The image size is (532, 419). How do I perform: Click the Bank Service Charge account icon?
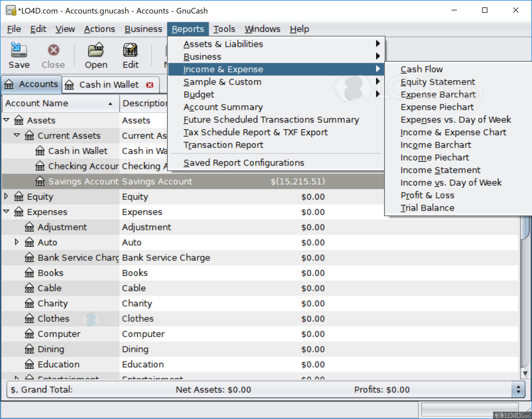point(29,257)
